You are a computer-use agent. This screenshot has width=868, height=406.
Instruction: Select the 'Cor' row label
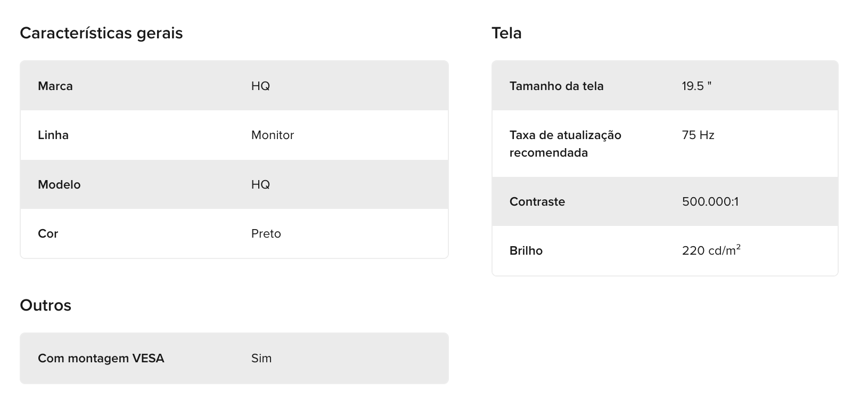(48, 233)
